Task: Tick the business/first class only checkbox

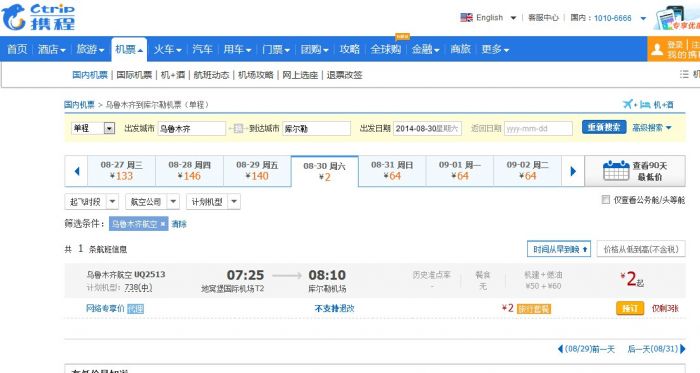Action: click(605, 199)
